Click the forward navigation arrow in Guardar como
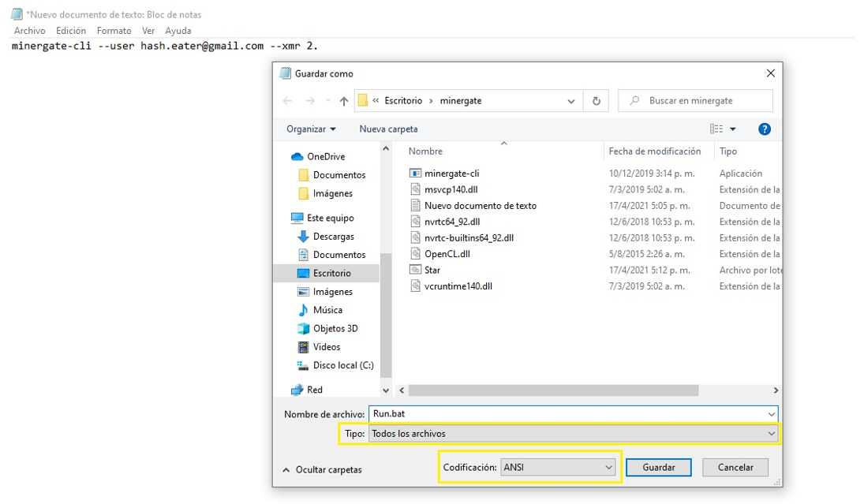The width and height of the screenshot is (864, 504). pyautogui.click(x=310, y=101)
